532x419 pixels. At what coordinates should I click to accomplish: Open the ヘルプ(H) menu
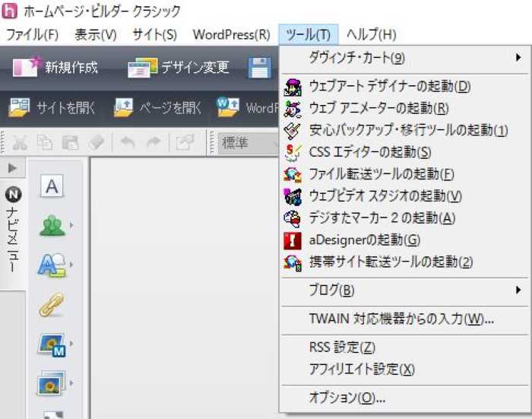(x=371, y=35)
